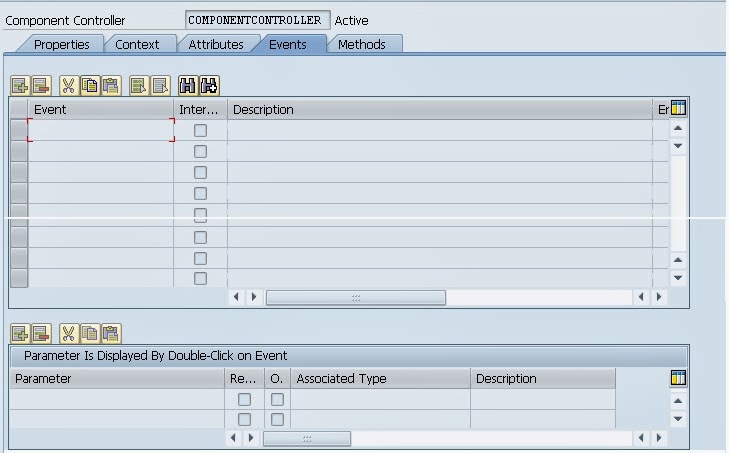Select the second event row via its row selector

[x=19, y=151]
